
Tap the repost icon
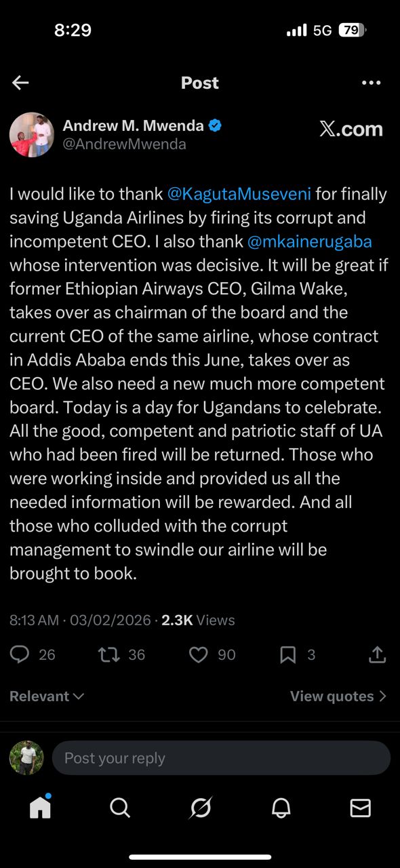(109, 654)
